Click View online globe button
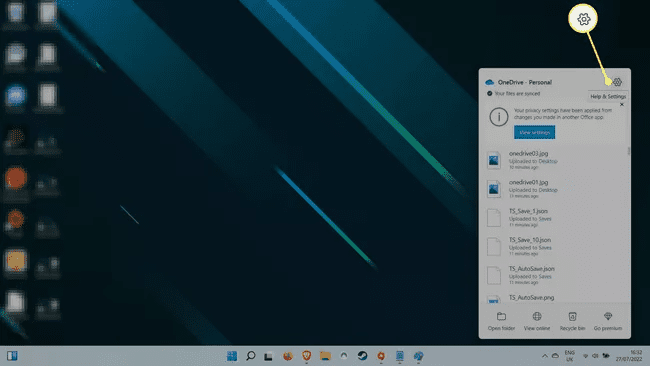 537,321
